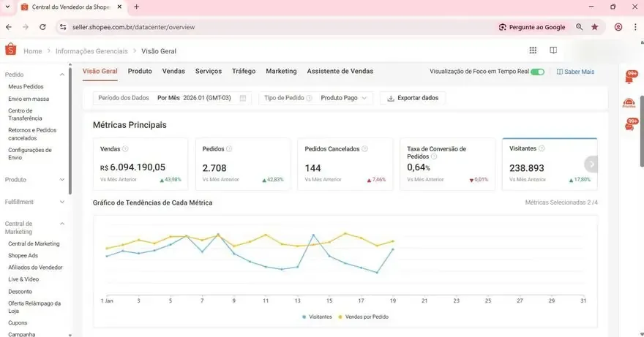The height and width of the screenshot is (337, 644).
Task: Open the Saber Mais link
Action: click(x=575, y=72)
